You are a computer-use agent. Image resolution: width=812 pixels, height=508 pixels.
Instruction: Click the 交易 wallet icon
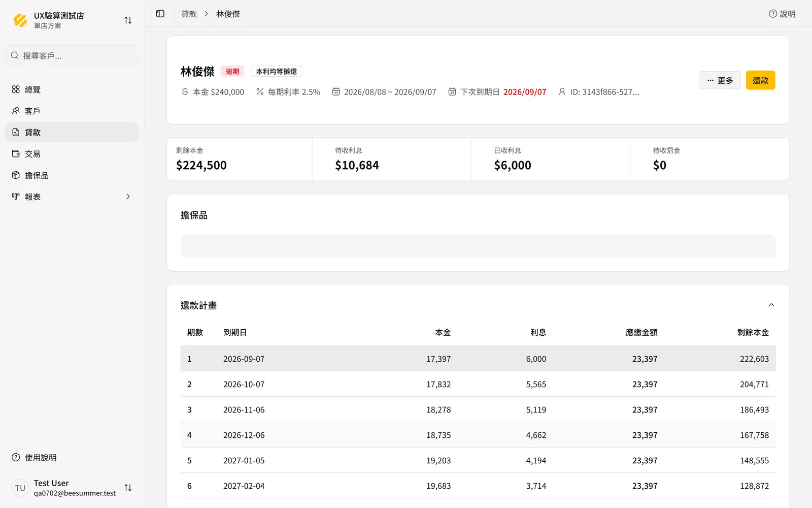pos(16,153)
